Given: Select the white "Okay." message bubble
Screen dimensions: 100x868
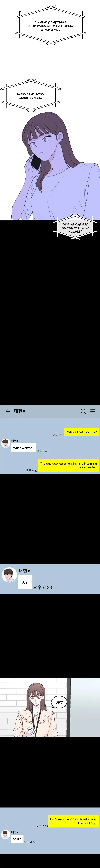Looking at the screenshot, I should pyautogui.click(x=17, y=839).
